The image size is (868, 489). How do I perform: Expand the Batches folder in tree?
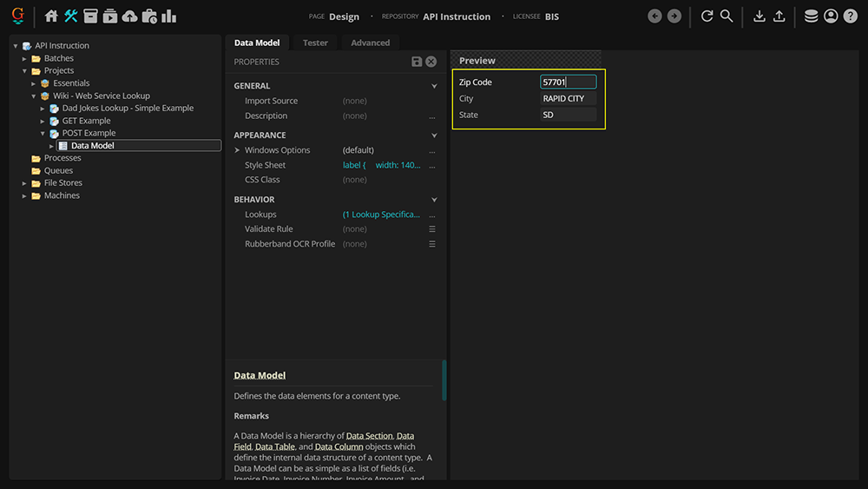tap(25, 58)
